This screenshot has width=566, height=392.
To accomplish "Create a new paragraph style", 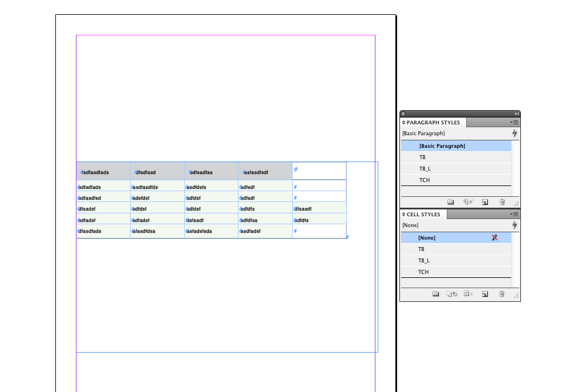I will pyautogui.click(x=485, y=202).
